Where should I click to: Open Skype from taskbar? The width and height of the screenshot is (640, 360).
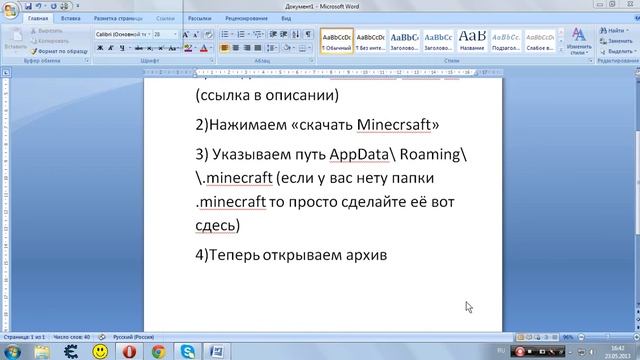187,351
